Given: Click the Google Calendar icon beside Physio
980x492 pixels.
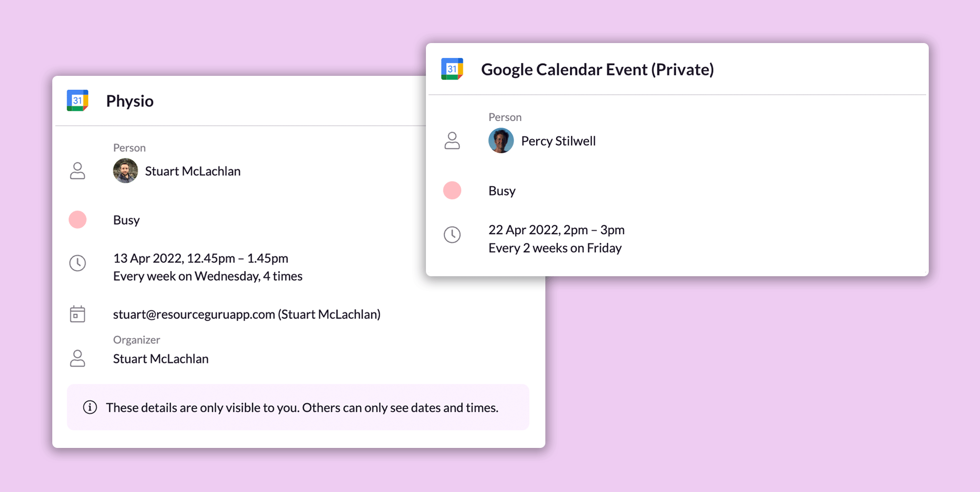Looking at the screenshot, I should click(x=77, y=100).
